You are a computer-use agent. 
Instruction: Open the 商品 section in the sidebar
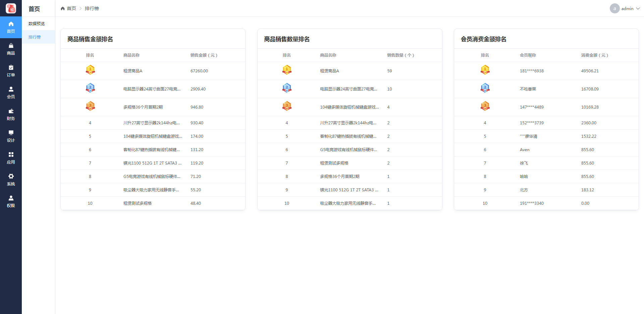[11, 49]
